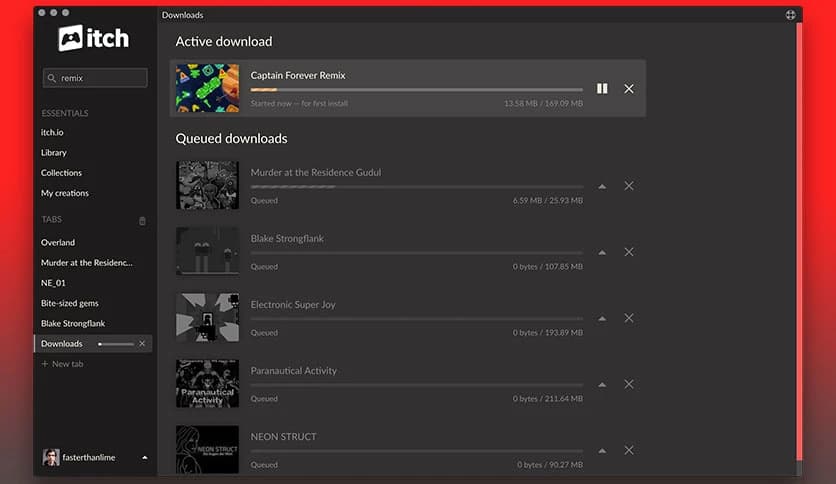Image resolution: width=836 pixels, height=484 pixels.
Task: Click the Downloads tab progress indicator
Action: click(x=116, y=344)
